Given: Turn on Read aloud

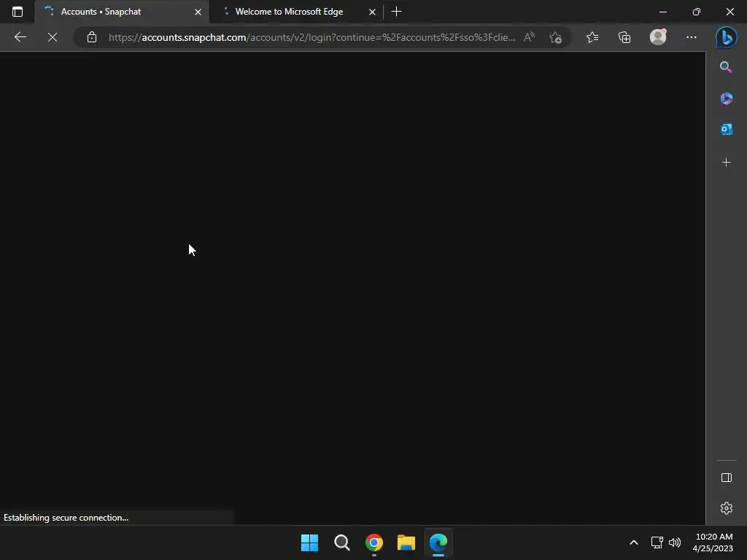Looking at the screenshot, I should [529, 37].
